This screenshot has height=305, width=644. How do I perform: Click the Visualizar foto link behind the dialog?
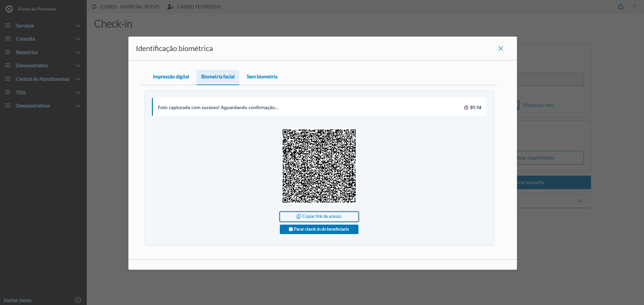coord(538,105)
